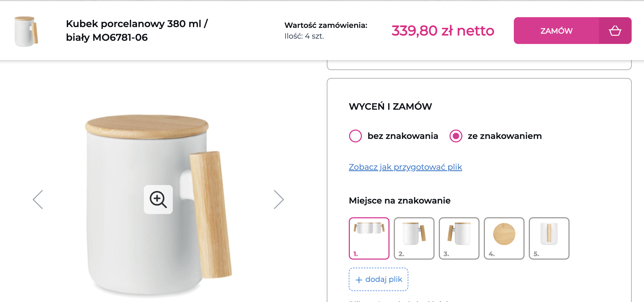Open the "Zobacz jak przygotować plik" link

point(405,167)
